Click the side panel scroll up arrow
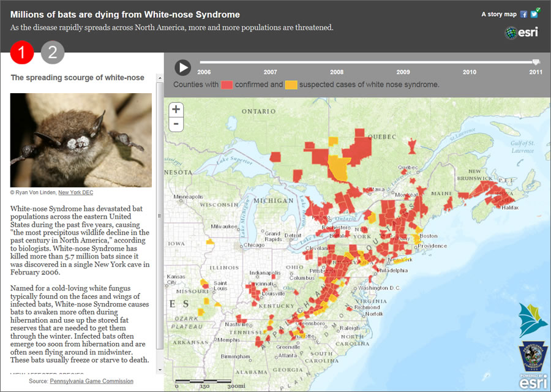This screenshot has width=551, height=392. (x=160, y=78)
